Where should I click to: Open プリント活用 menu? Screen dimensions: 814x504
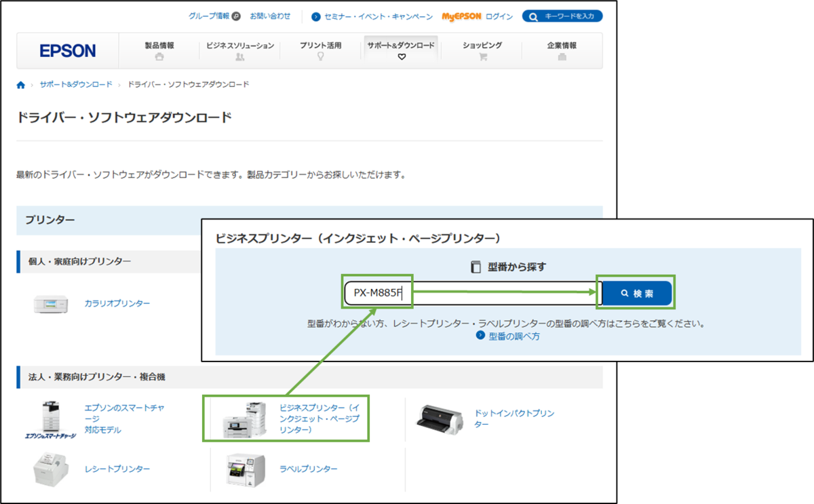[x=320, y=51]
